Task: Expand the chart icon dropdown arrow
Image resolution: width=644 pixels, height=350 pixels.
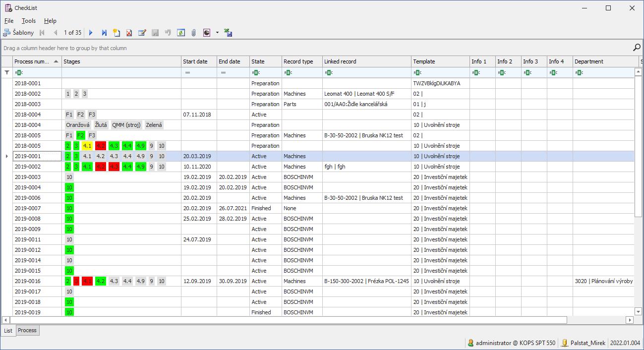Action: pos(217,33)
